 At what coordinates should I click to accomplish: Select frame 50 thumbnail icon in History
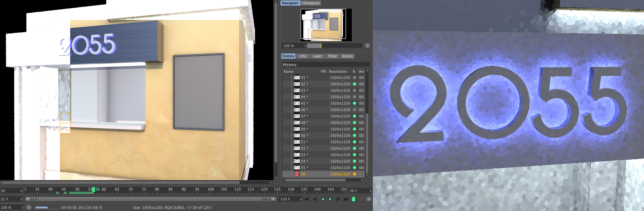(297, 136)
